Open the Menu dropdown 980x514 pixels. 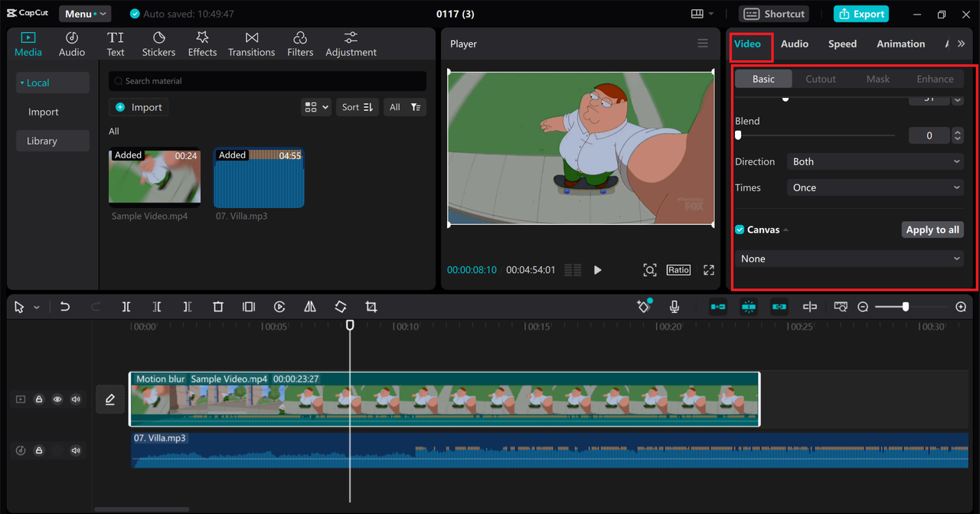85,14
